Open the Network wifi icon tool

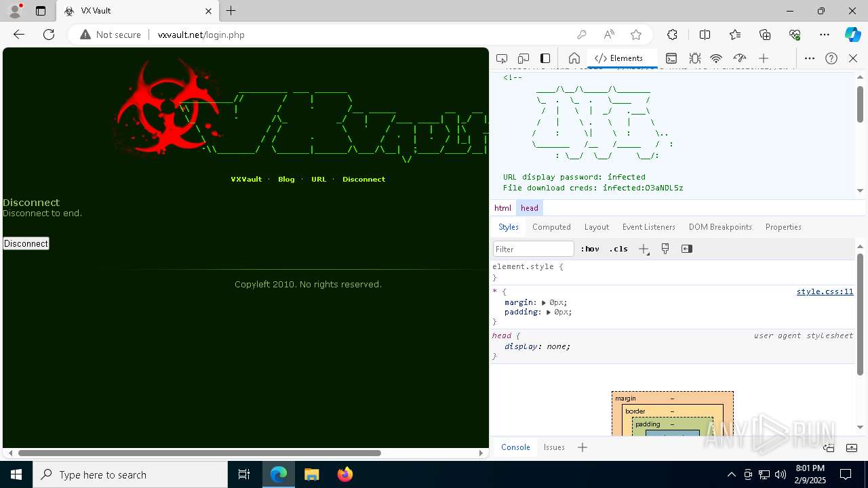point(716,58)
